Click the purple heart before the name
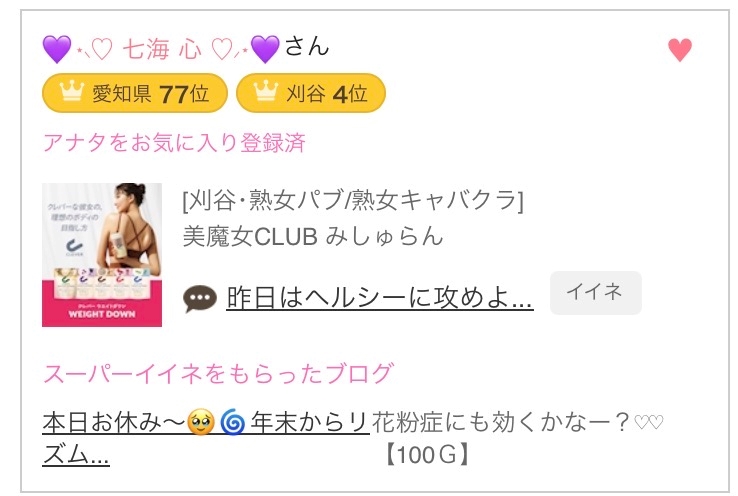 pyautogui.click(x=58, y=48)
